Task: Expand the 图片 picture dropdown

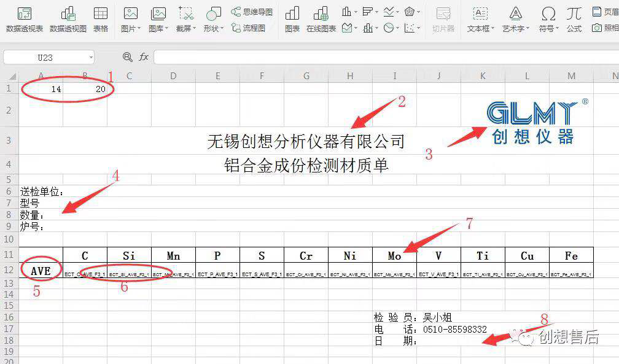Action: [140, 29]
